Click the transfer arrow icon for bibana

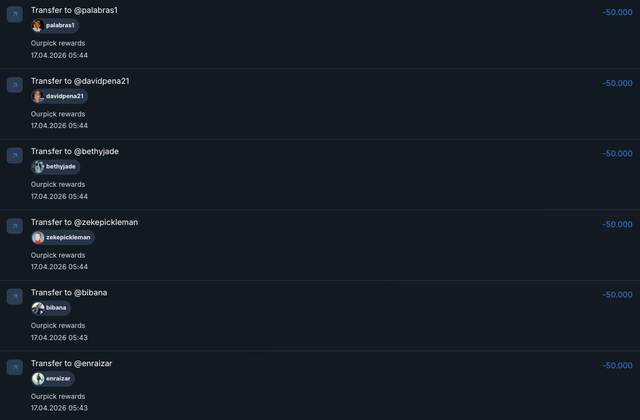click(x=15, y=297)
